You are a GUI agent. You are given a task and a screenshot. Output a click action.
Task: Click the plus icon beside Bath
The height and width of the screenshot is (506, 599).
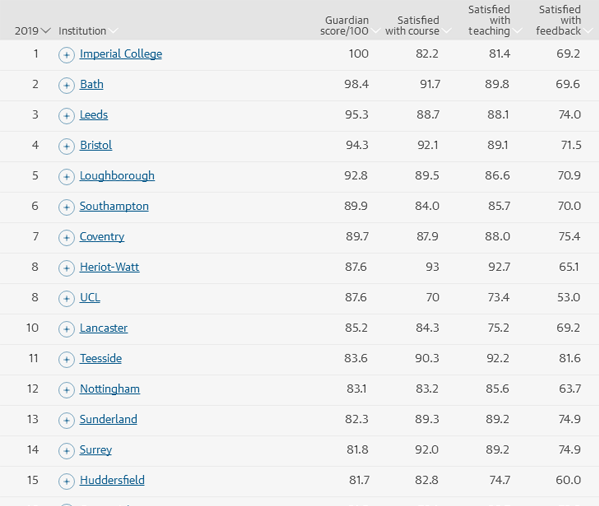[x=66, y=85]
